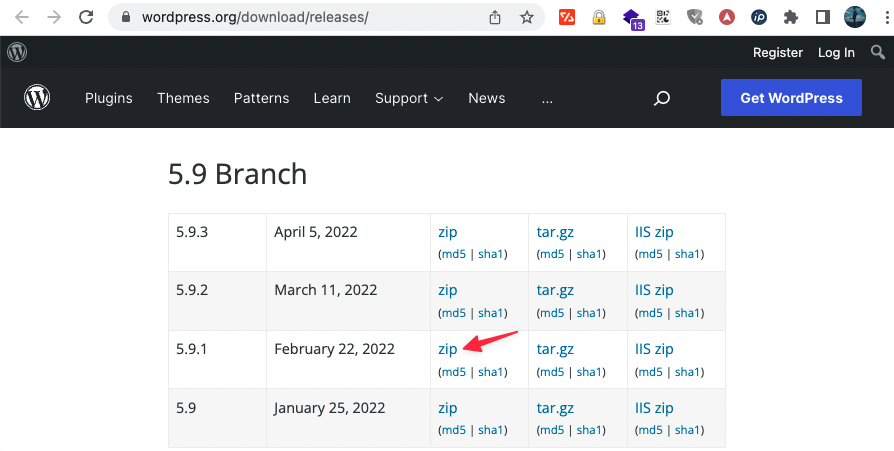
Task: Download the 5.9 tar.gz file
Action: coord(555,408)
